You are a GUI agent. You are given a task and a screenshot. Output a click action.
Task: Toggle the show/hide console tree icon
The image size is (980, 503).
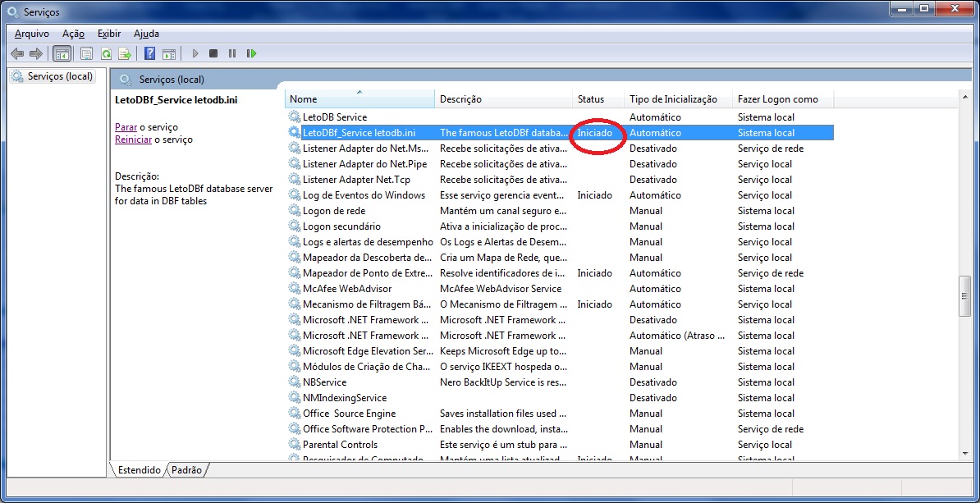point(62,53)
